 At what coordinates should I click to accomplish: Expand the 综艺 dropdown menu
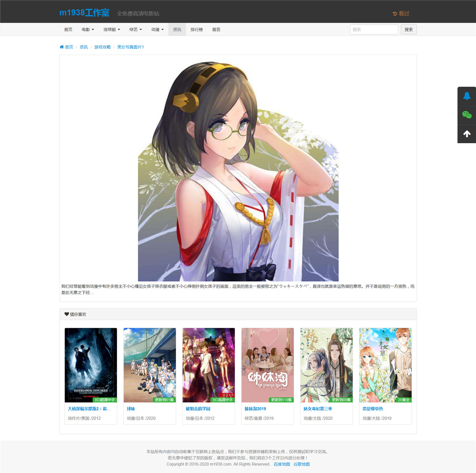tap(135, 29)
